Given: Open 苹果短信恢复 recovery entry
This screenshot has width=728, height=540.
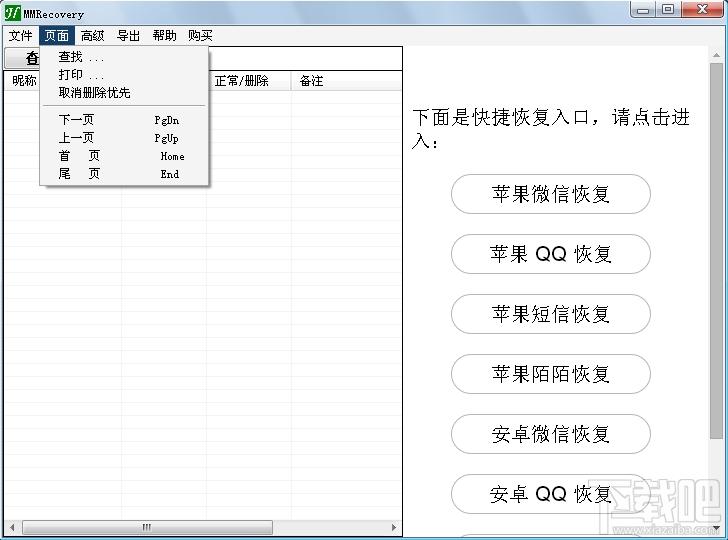Looking at the screenshot, I should click(551, 314).
